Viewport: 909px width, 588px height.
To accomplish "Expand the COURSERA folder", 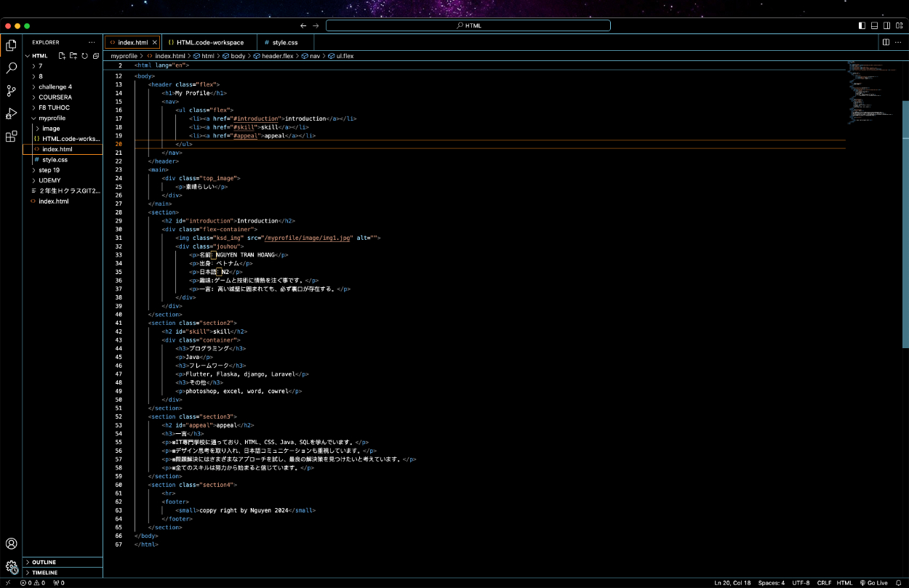I will pos(55,97).
